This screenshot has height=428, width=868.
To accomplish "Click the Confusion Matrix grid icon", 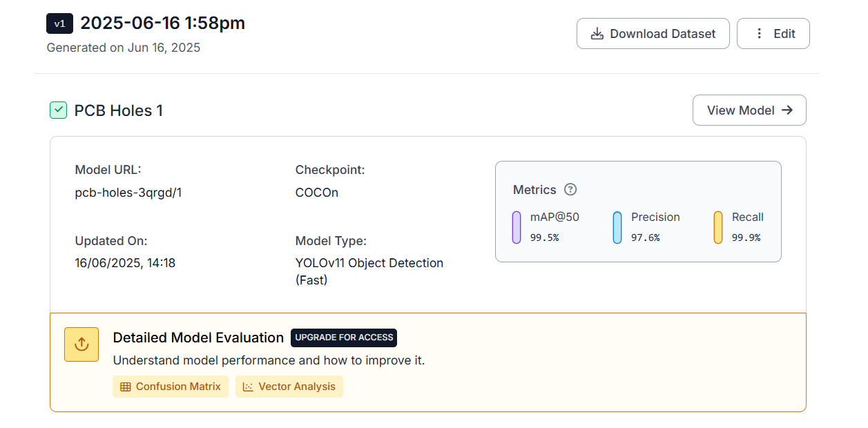I will pyautogui.click(x=126, y=387).
